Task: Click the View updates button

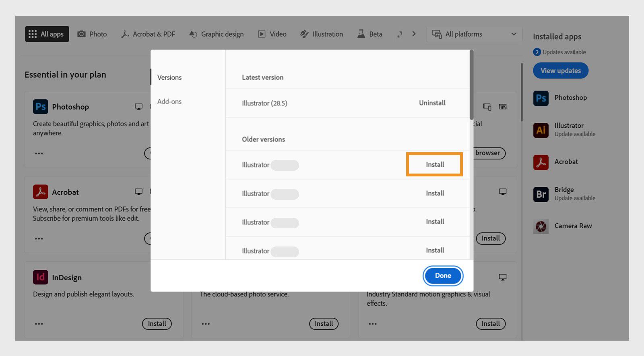Action: click(x=561, y=70)
